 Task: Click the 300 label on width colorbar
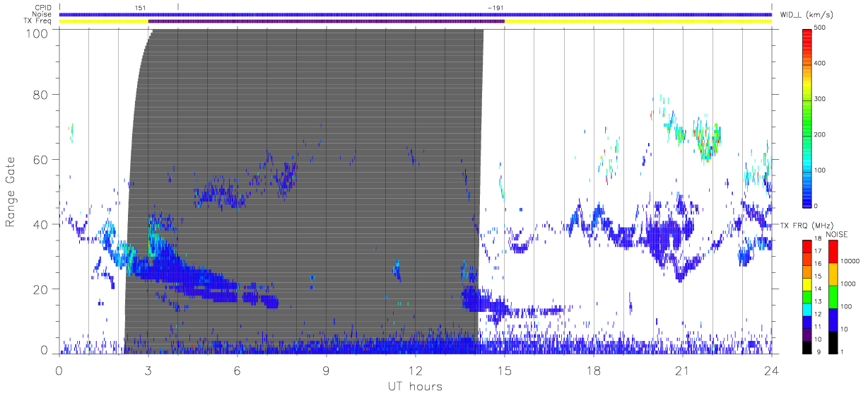(x=821, y=99)
